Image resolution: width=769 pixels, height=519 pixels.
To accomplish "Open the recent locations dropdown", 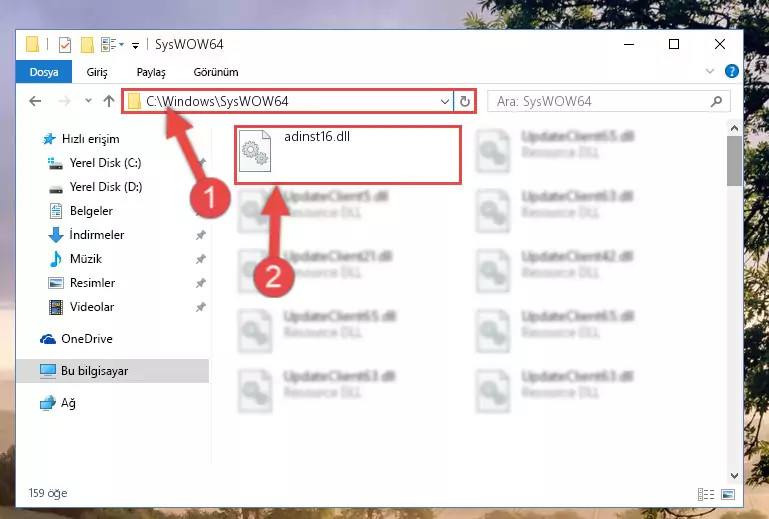I will (x=88, y=101).
